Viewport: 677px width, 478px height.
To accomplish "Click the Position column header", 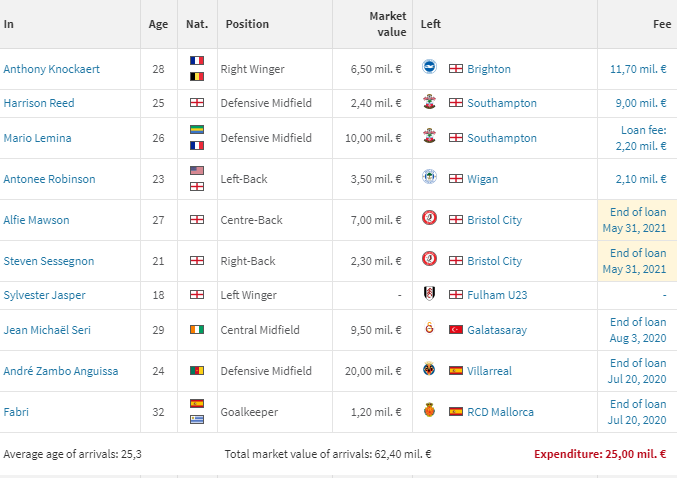I will click(x=247, y=24).
